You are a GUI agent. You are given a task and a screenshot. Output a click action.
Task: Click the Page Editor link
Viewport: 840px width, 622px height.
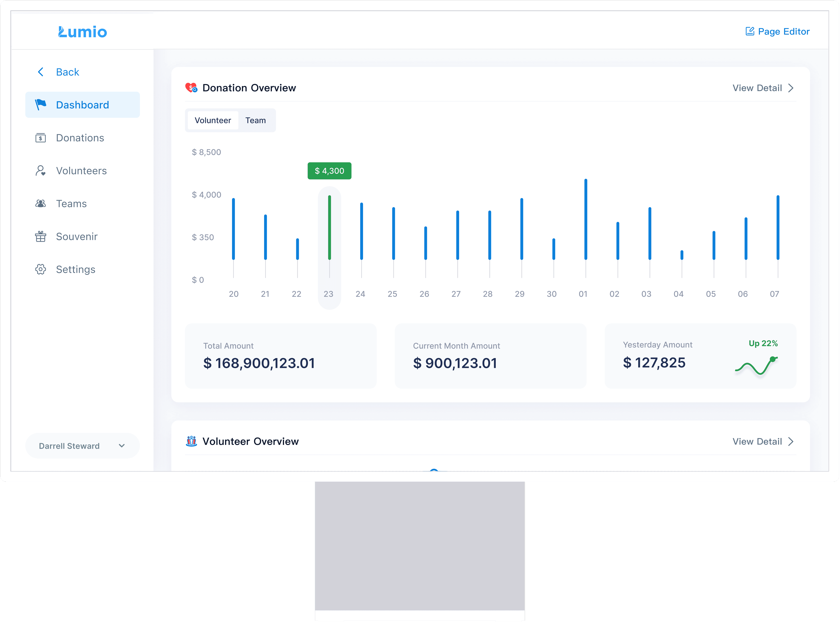pos(783,32)
